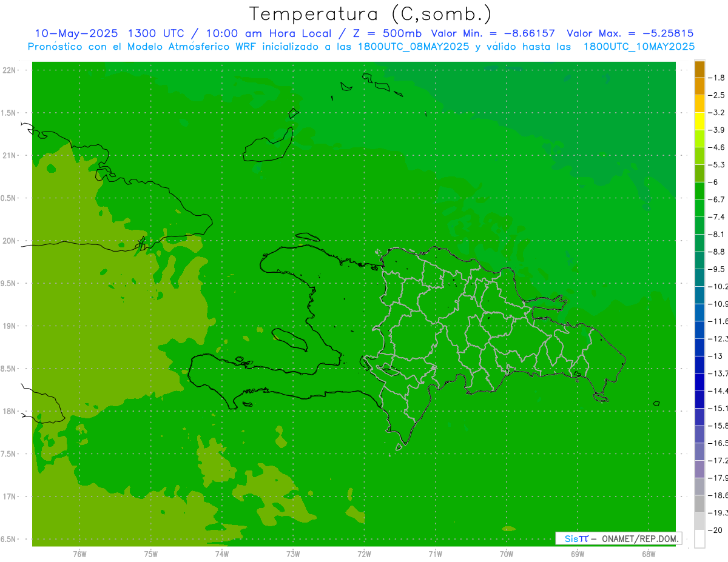Click the title 'Temperatura (C,somb.)'
This screenshot has width=728, height=562.
coord(371,14)
